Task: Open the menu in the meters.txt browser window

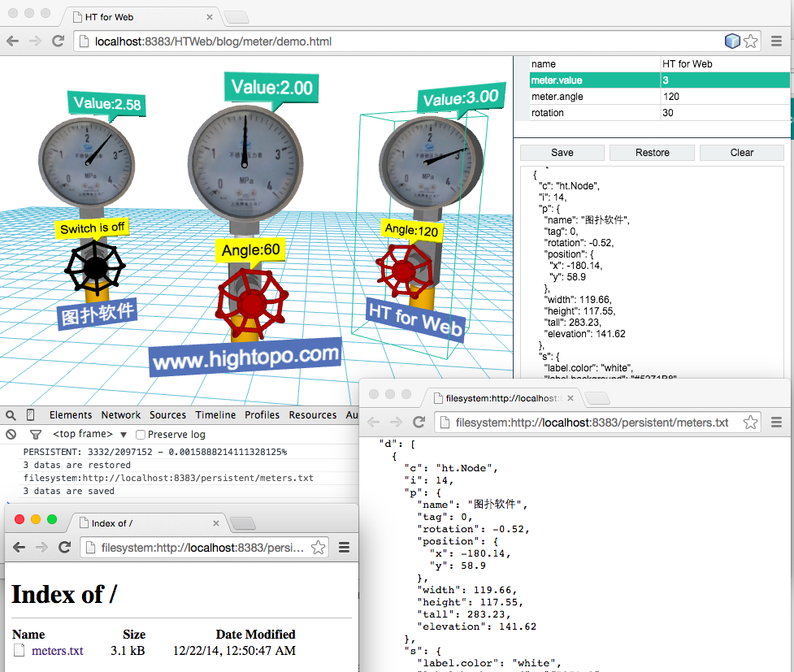Action: [776, 423]
